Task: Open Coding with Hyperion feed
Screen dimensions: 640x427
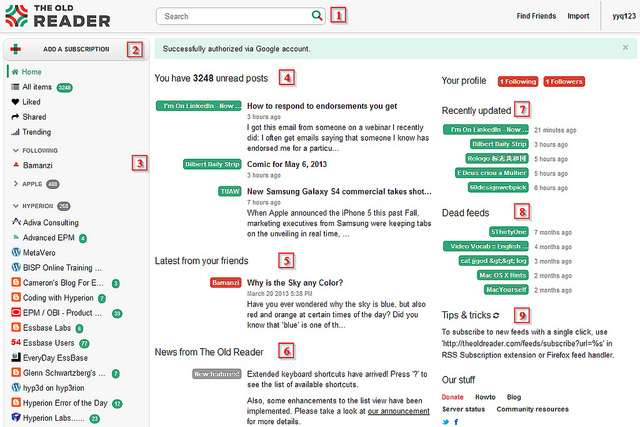Action: click(58, 298)
